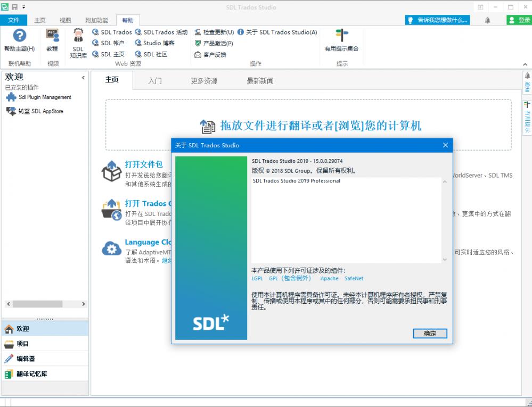Open 帮助主题(H) help topics
This screenshot has width=532, height=407.
pyautogui.click(x=19, y=40)
